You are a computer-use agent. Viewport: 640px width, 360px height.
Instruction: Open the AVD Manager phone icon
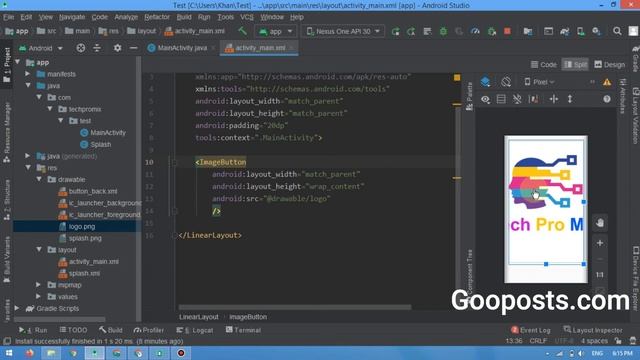pos(580,31)
